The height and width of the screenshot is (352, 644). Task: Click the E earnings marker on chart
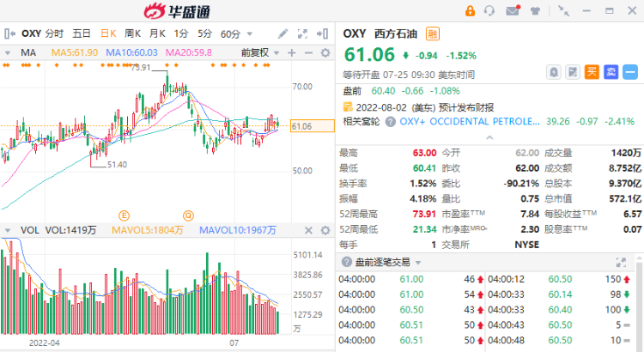[124, 215]
